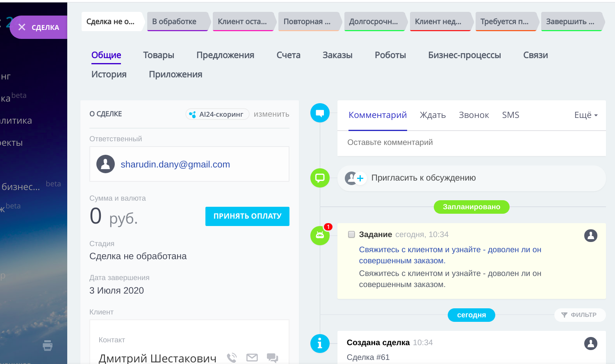Open the Общие tab
The image size is (615, 364).
106,55
